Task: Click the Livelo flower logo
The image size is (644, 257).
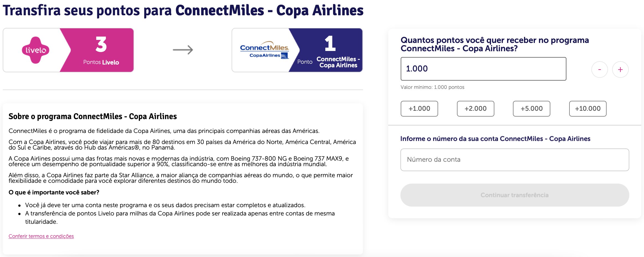Action: [x=36, y=50]
